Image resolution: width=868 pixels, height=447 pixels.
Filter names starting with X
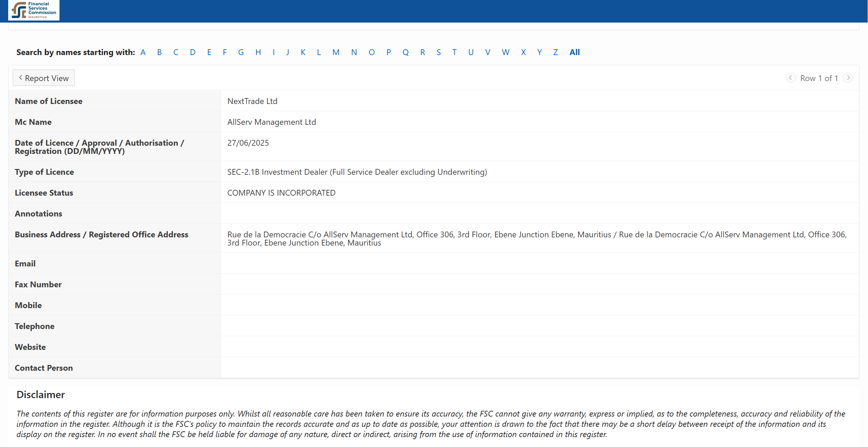[x=523, y=52]
